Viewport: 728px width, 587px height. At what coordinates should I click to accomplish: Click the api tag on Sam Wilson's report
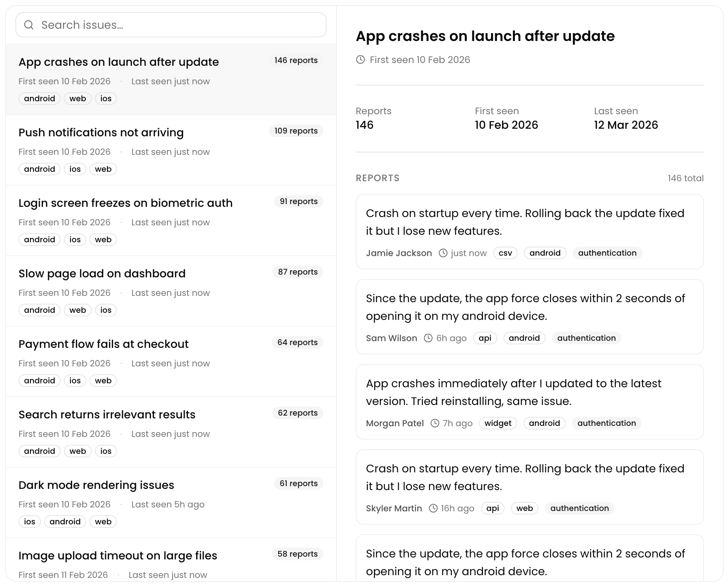point(485,338)
